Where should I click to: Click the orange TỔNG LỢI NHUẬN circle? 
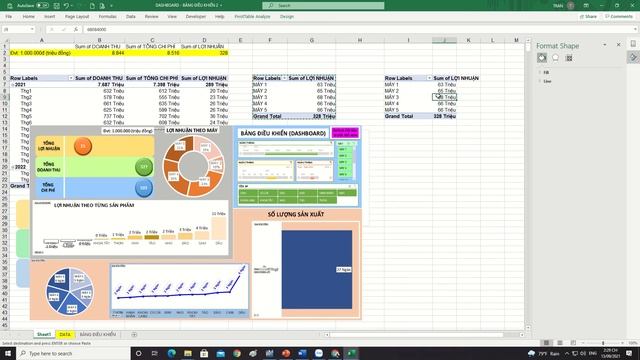click(x=83, y=146)
